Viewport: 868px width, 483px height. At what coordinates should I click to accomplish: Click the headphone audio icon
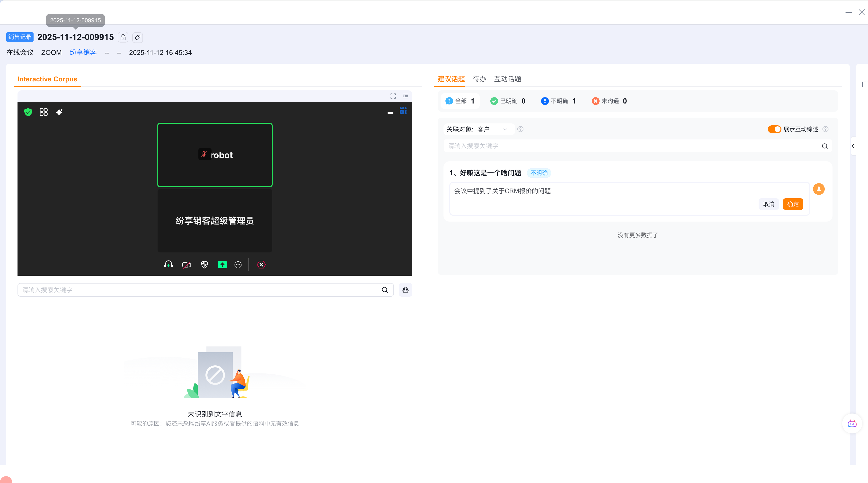(x=168, y=265)
